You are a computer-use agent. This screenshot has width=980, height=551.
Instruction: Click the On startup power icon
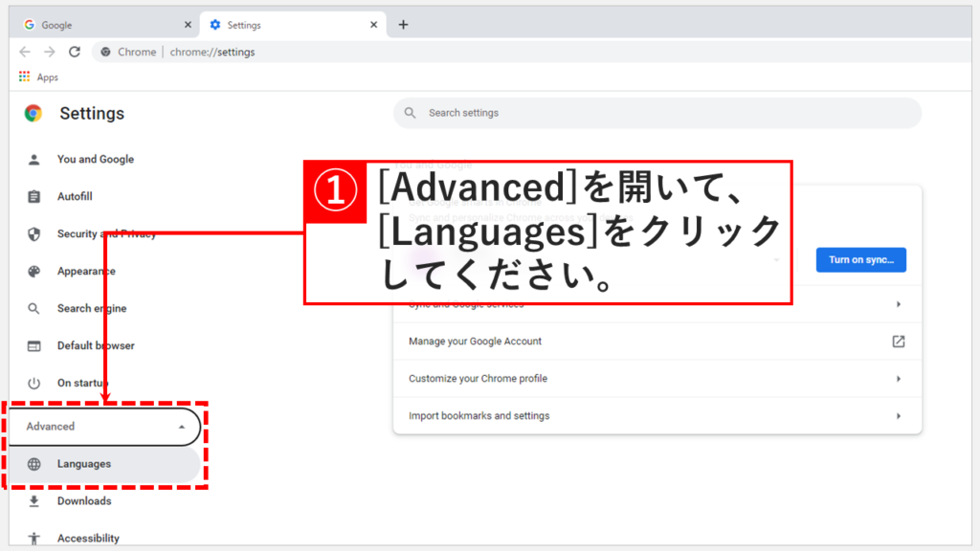[34, 384]
